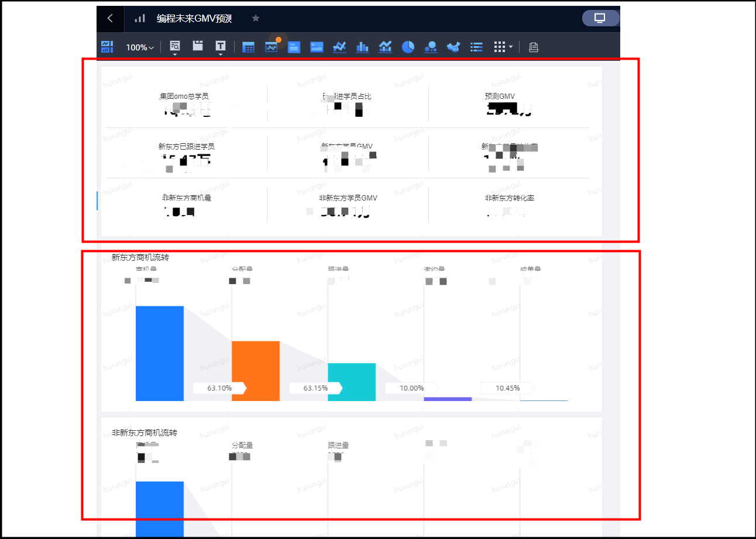Favorite the dashboard with the star icon

pos(256,18)
